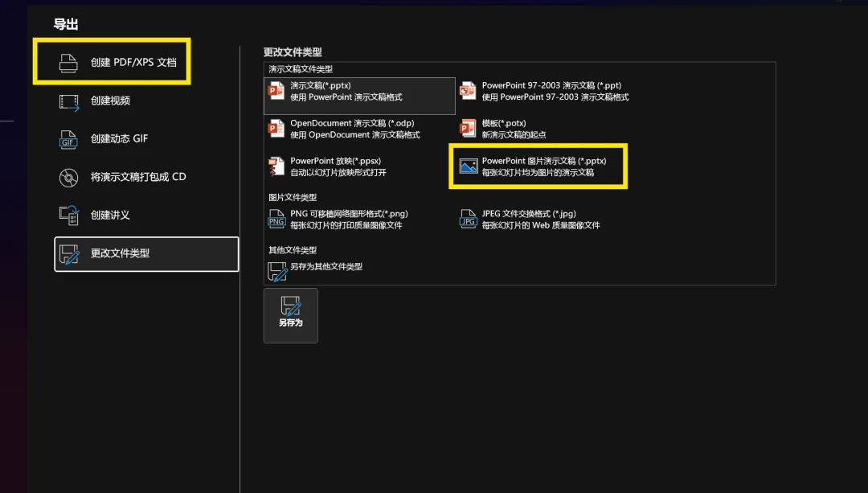Image resolution: width=868 pixels, height=493 pixels.
Task: Click the printer icon beside 创建 PDF/XPS 文档
Action: (68, 63)
